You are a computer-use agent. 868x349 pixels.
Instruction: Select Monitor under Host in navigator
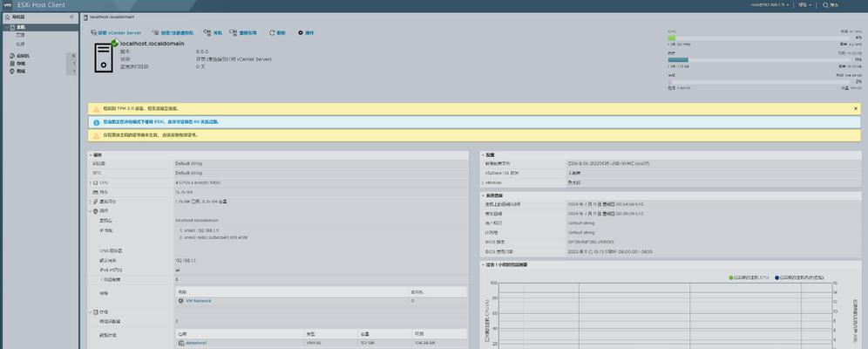click(20, 43)
